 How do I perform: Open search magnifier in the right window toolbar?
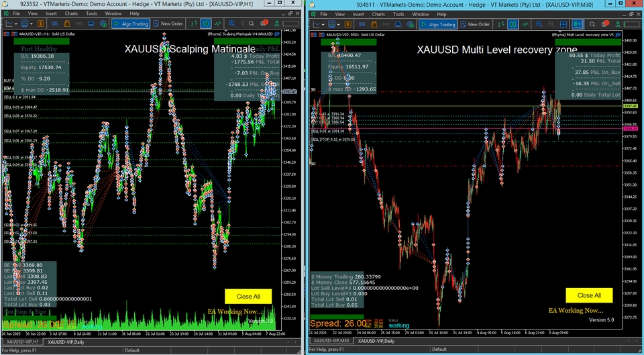592,24
